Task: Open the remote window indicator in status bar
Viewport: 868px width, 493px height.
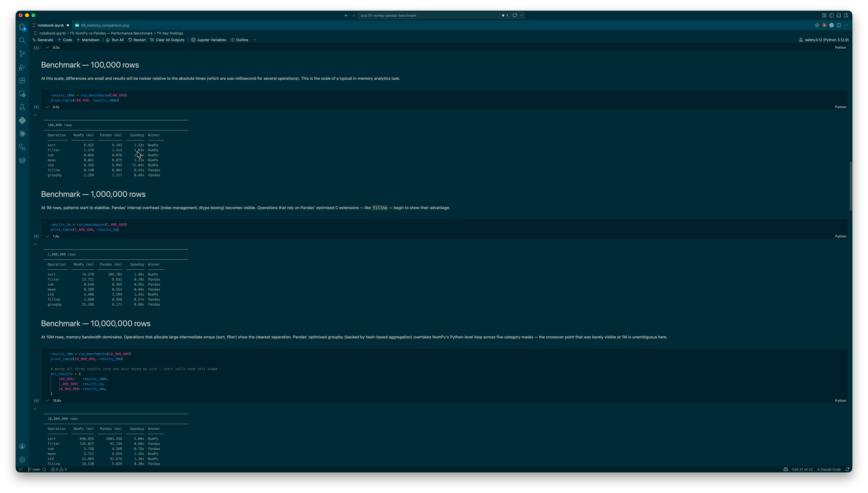Action: (x=21, y=469)
